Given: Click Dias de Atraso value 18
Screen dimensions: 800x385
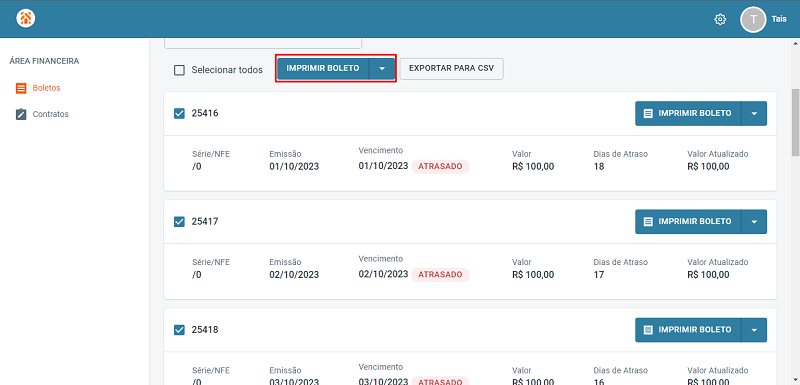Looking at the screenshot, I should point(599,166).
